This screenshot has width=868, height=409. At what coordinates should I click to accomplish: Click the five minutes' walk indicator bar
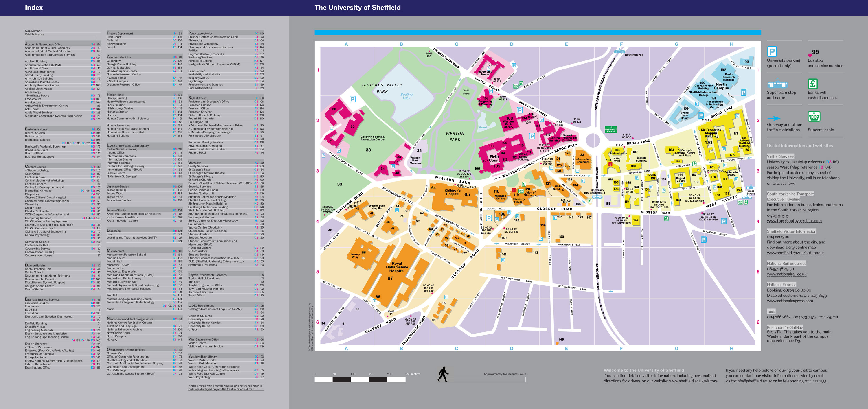click(481, 379)
